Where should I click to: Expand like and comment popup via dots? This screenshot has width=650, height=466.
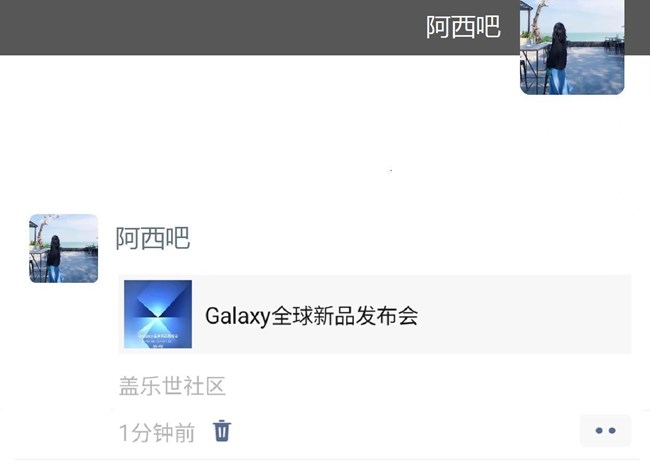pos(605,431)
